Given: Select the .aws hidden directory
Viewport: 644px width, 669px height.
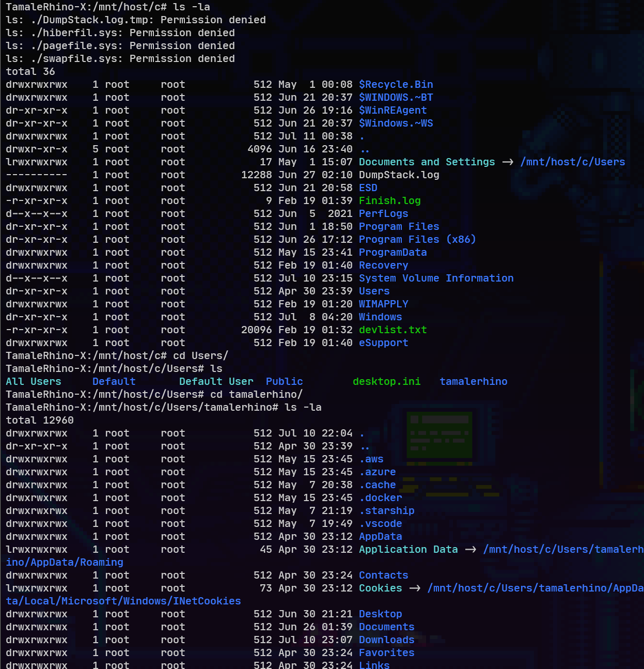Looking at the screenshot, I should pyautogui.click(x=371, y=459).
